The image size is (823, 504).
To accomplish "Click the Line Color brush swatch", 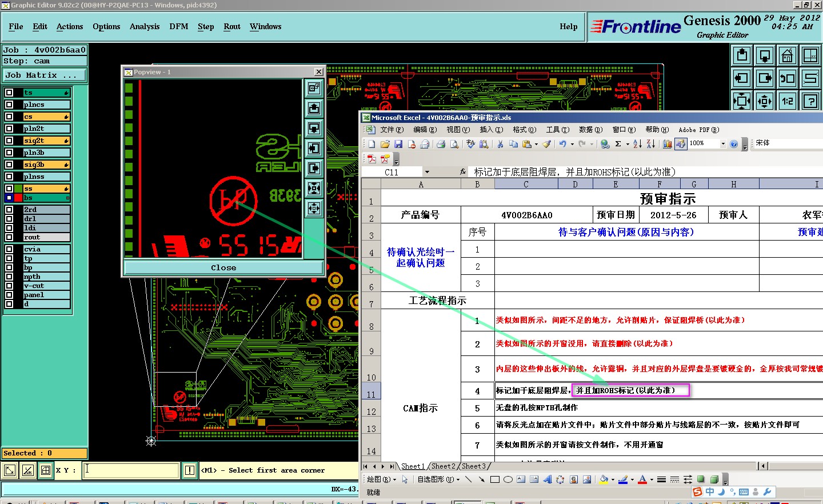I will (623, 479).
